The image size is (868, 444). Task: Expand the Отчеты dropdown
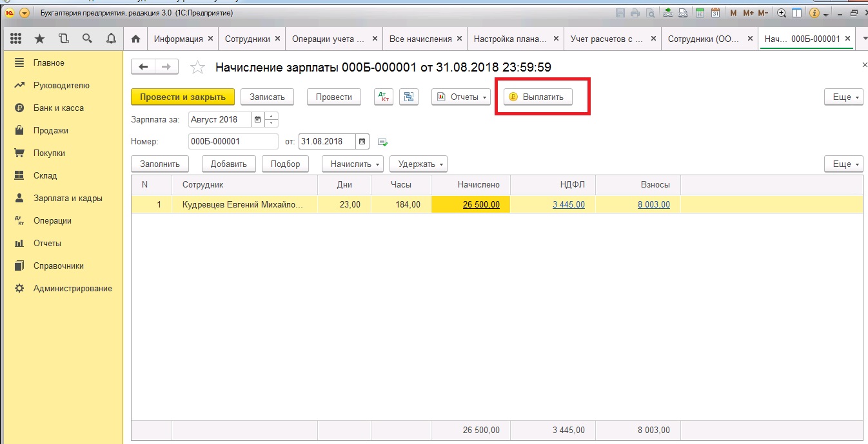click(x=461, y=97)
